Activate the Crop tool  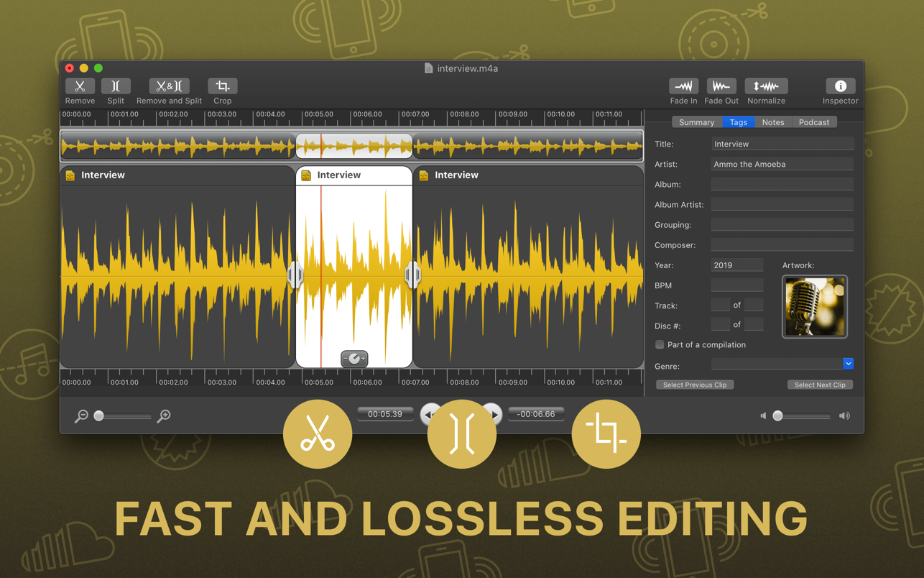point(223,86)
